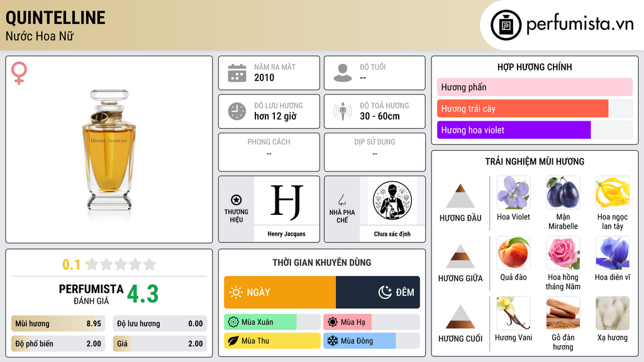Click the Chưa xác định perfumer label
Image resolution: width=644 pixels, height=362 pixels.
(392, 234)
